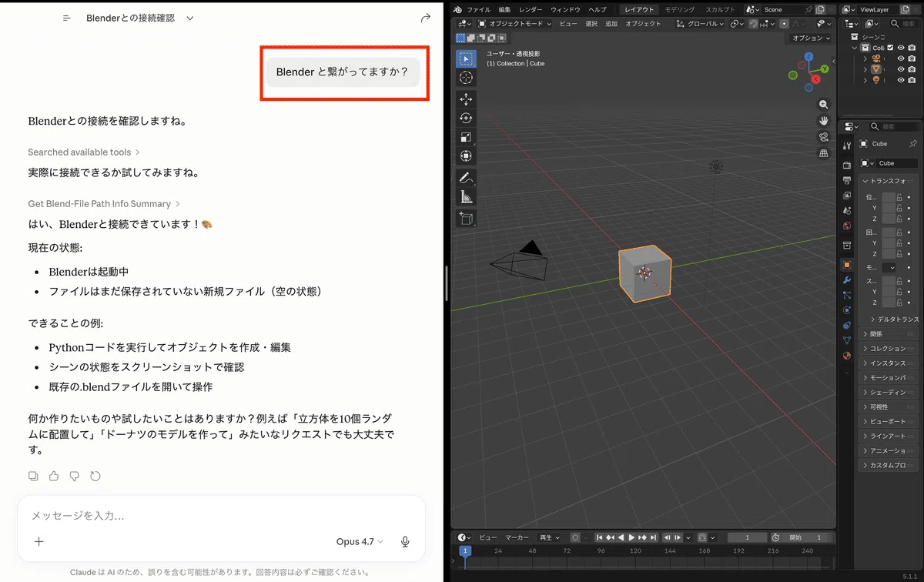Open the global transform orientation dropdown
924x582 pixels.
[701, 24]
